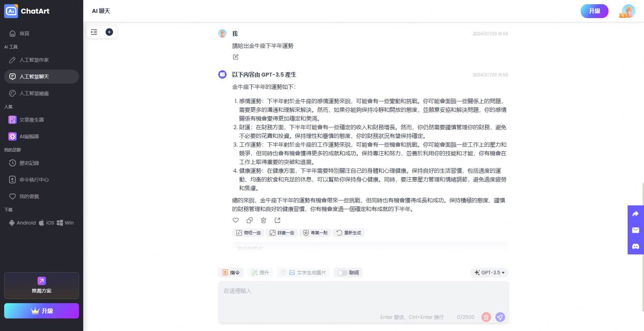644x331 pixels.
Task: Click 詳細一些 for more detail
Action: [282, 233]
